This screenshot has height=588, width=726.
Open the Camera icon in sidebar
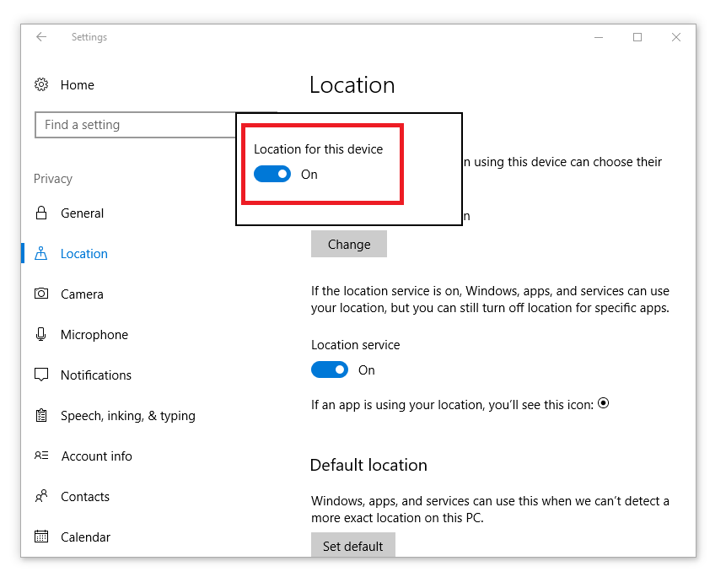[41, 294]
